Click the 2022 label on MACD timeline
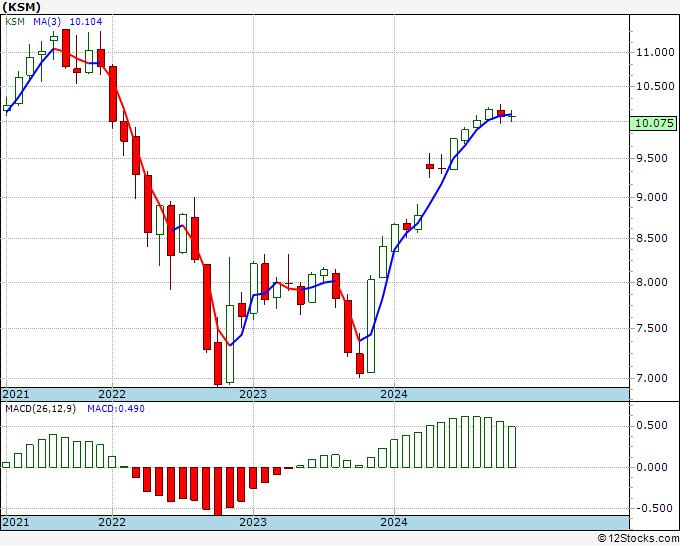Viewport: 680px width, 546px height. [112, 522]
